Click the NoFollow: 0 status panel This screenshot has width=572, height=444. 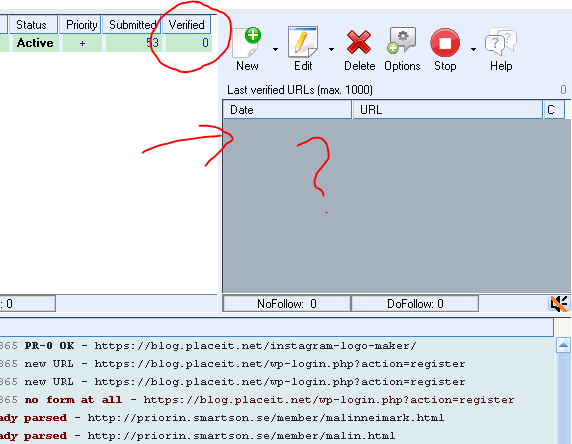[287, 304]
